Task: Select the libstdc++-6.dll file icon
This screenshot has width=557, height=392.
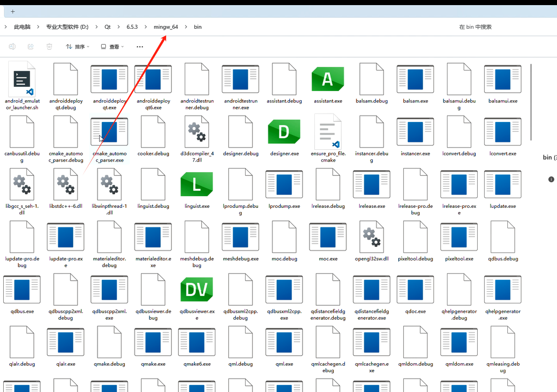Action: point(65,184)
